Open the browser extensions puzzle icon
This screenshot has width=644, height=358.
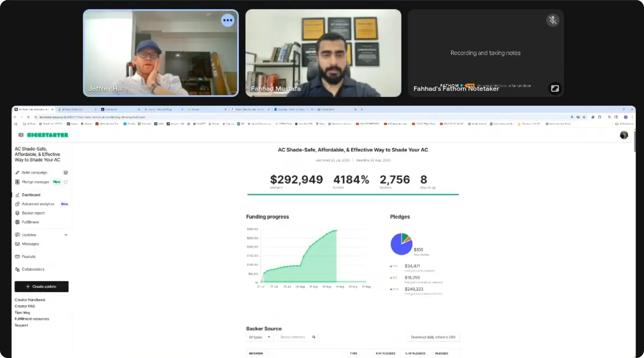(599, 117)
